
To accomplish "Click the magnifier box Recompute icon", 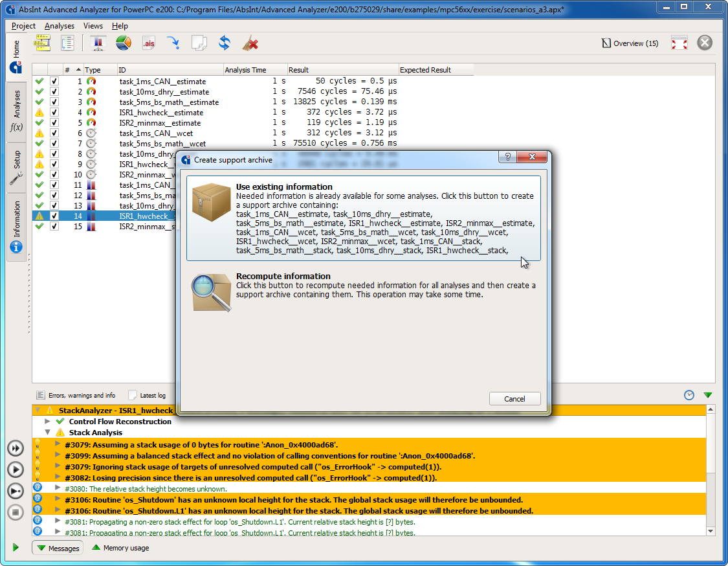I will tap(211, 292).
